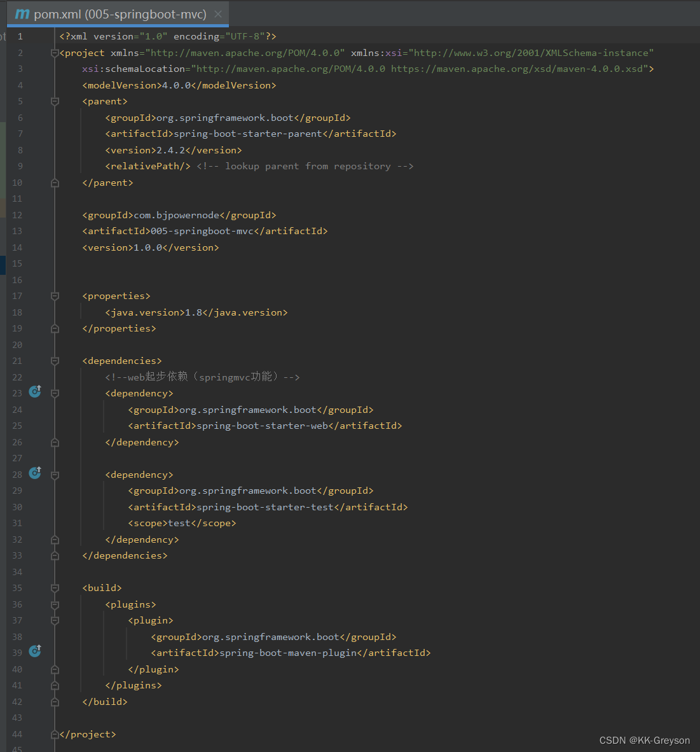Viewport: 700px width, 752px height.
Task: Click the xmlns POM/4.0.0 URL on line 2
Action: pyautogui.click(x=245, y=53)
